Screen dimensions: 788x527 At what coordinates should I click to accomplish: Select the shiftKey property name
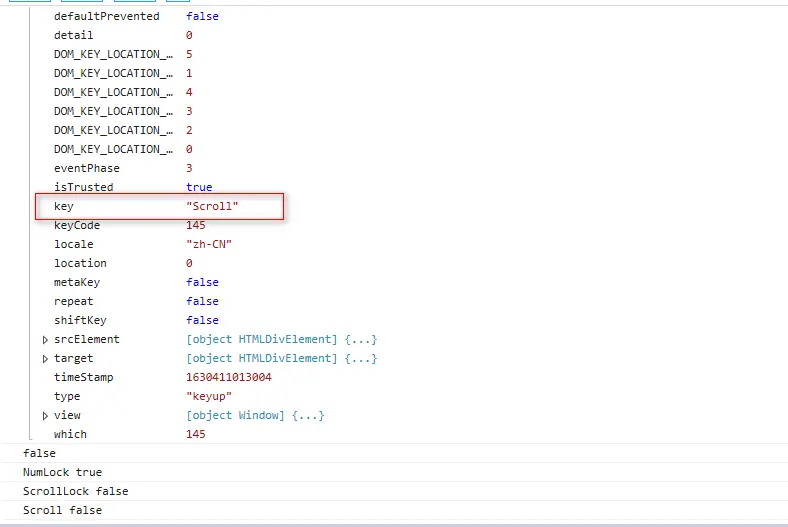point(80,321)
